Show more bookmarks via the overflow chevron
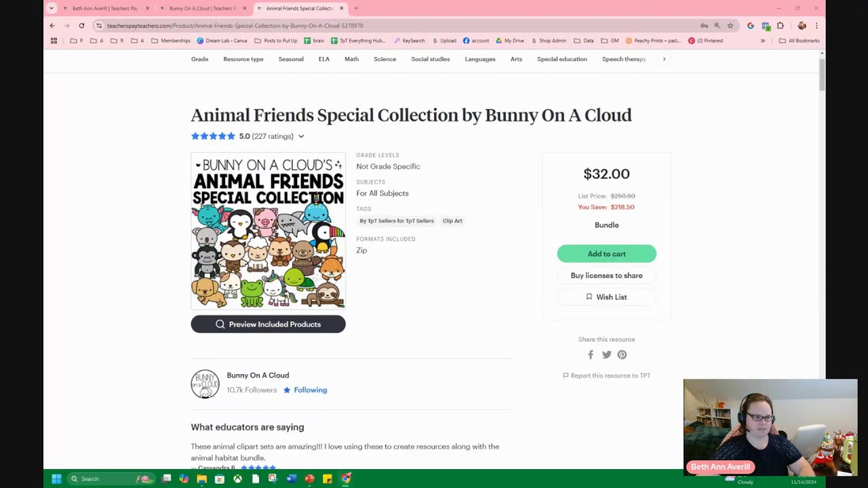868x488 pixels. point(763,41)
